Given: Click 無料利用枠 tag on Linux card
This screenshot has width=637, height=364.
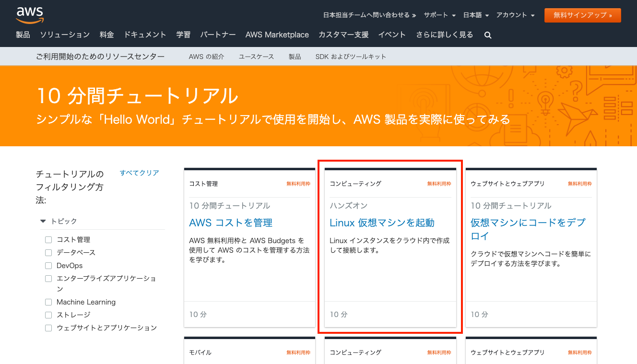Looking at the screenshot, I should (439, 184).
